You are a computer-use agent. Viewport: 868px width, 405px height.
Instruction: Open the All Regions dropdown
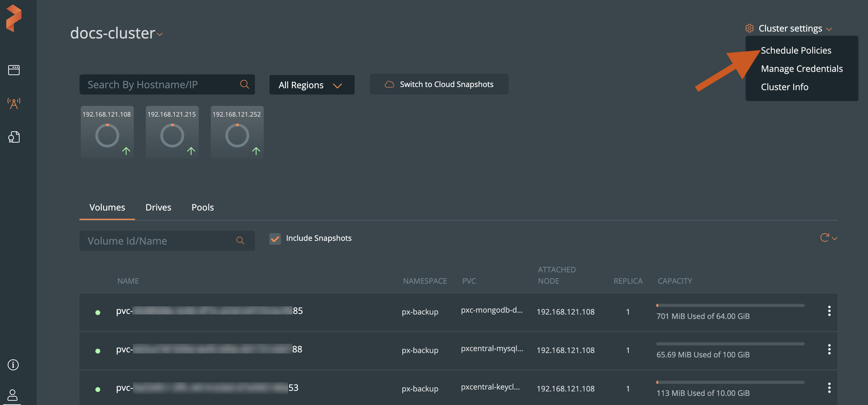pos(311,85)
